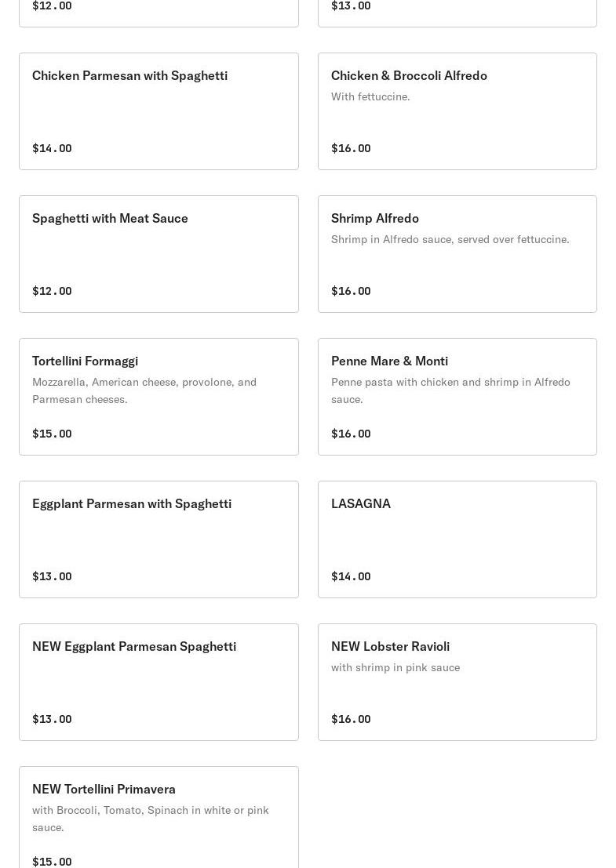The image size is (616, 868).
Task: Click the "With fettuccine." description text
Action: tap(370, 96)
